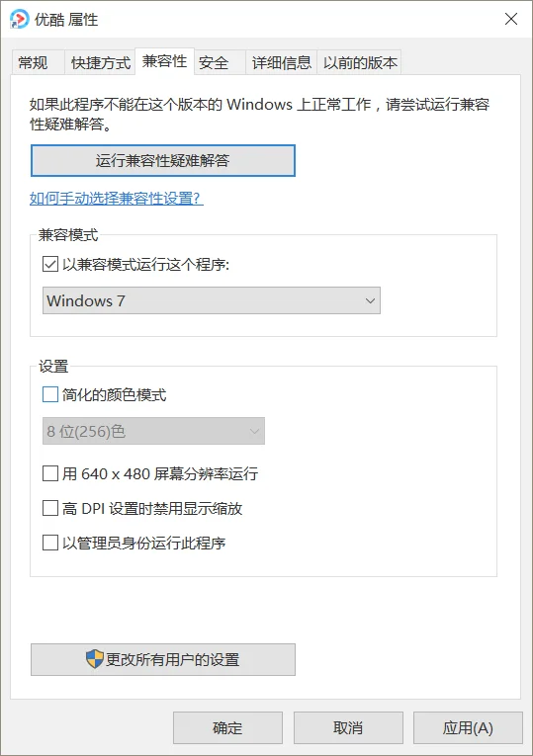533x756 pixels.
Task: Expand the 8 位(256)色 color dropdown
Action: pos(153,431)
